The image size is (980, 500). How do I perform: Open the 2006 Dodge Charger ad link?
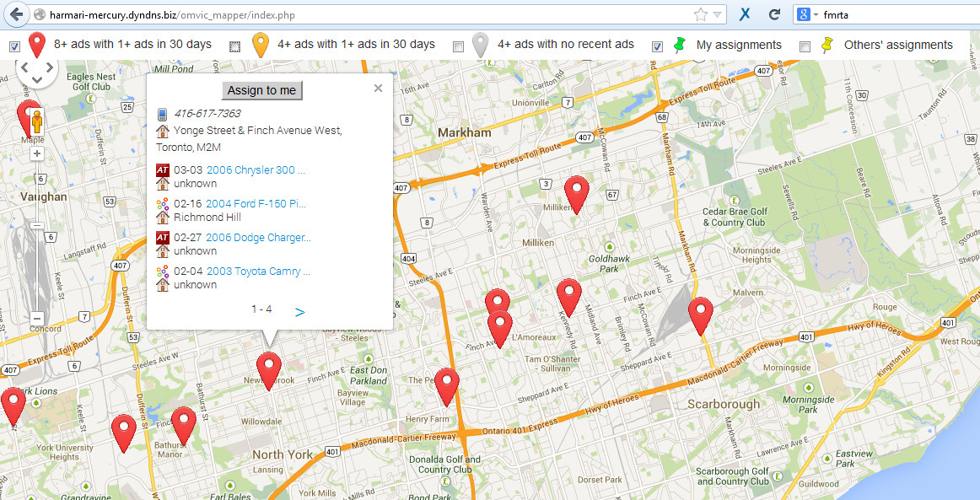click(258, 238)
